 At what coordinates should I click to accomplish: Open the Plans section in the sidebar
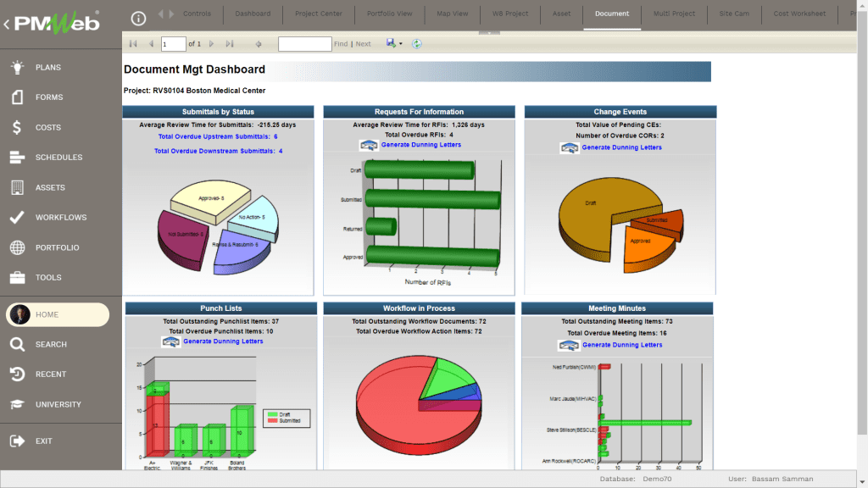[47, 68]
